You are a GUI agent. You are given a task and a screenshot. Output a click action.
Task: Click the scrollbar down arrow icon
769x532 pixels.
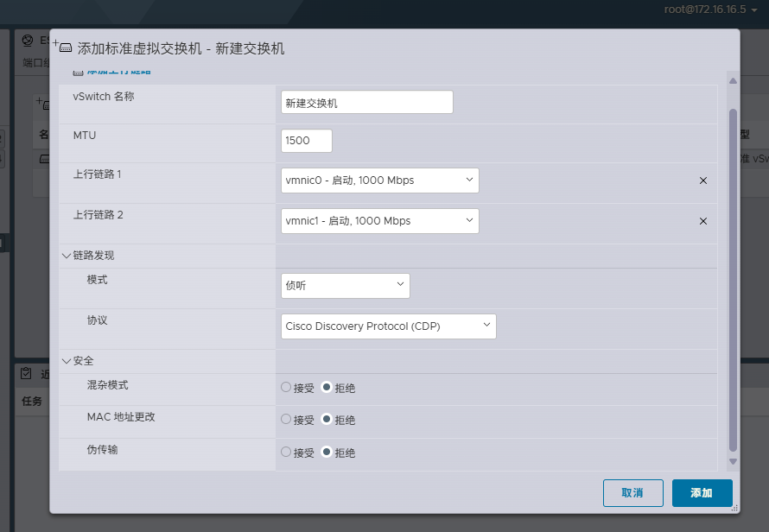(x=732, y=462)
